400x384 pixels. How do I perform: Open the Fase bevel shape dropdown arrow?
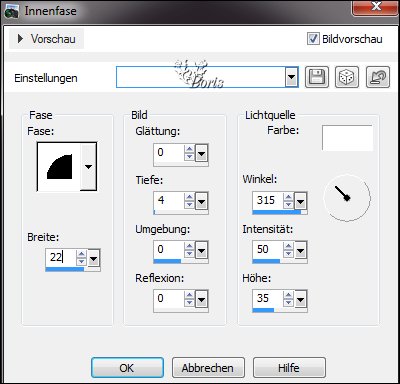88,167
